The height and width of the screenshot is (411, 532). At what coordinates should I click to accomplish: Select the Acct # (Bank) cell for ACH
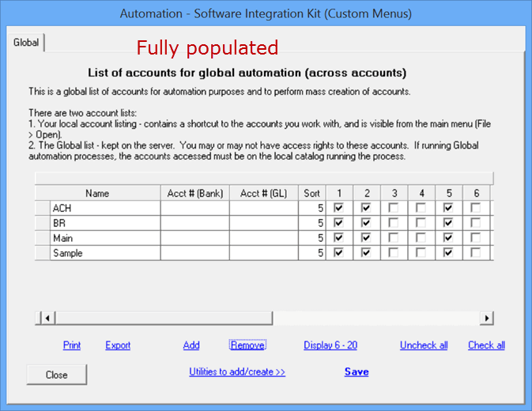click(195, 208)
